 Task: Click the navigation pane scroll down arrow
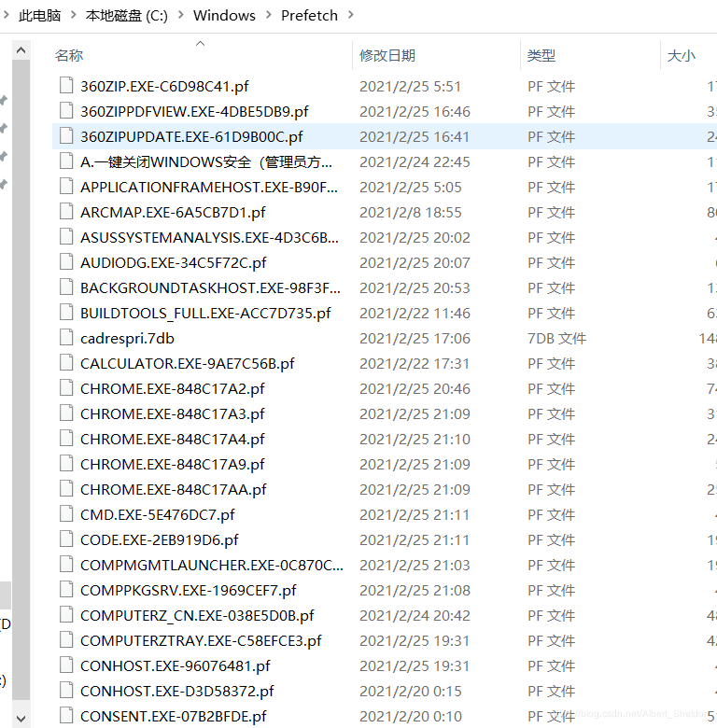pos(21,720)
